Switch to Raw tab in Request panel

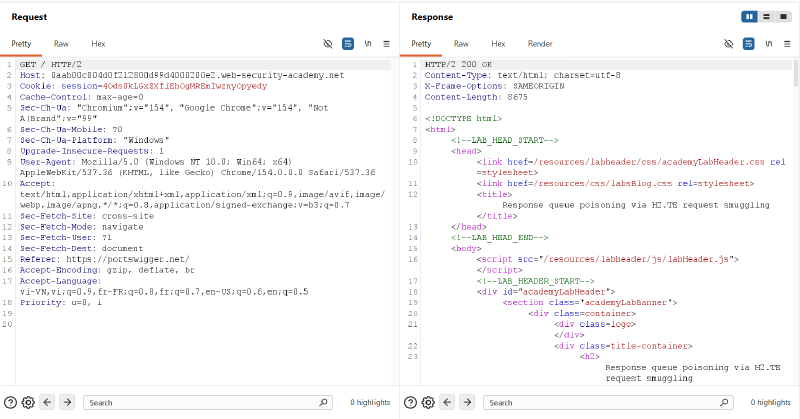pyautogui.click(x=61, y=44)
